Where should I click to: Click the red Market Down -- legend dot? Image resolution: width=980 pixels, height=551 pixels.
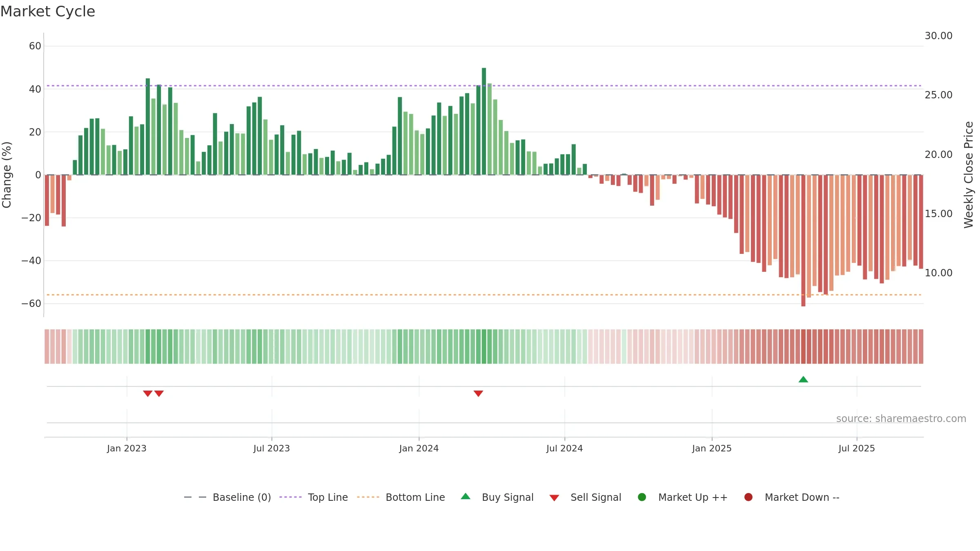pyautogui.click(x=748, y=497)
